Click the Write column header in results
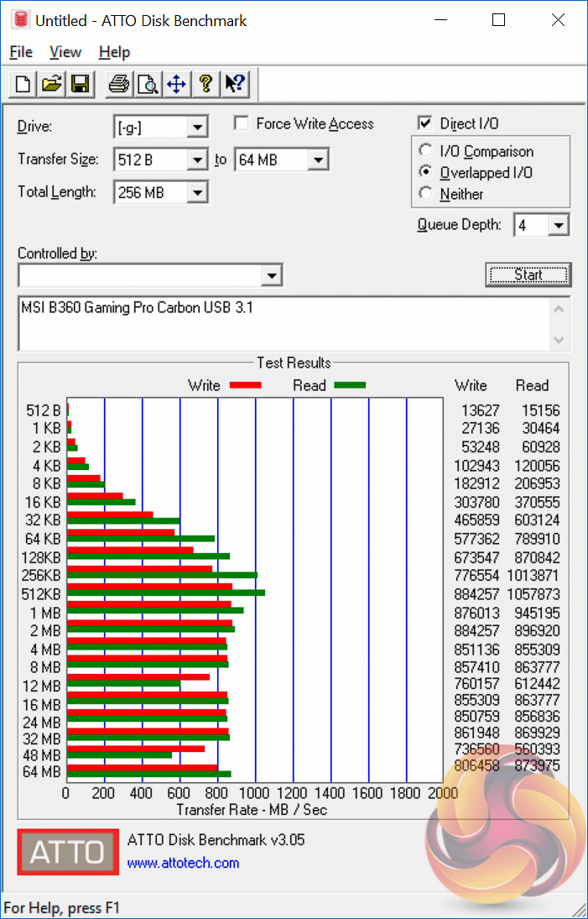Screen dimensions: 588x919 pos(471,386)
